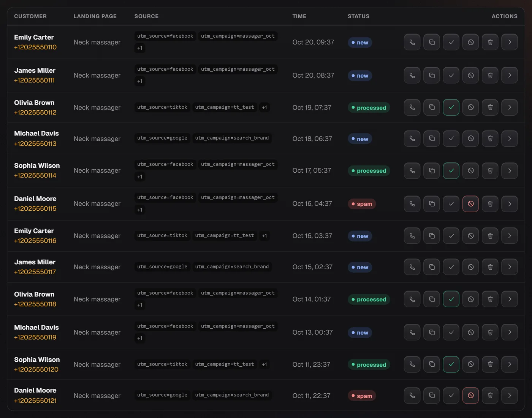Show extra UTM tags via +1 on Olivia Brown +12025550112
Viewport: 532px width, 418px height.
(x=264, y=107)
